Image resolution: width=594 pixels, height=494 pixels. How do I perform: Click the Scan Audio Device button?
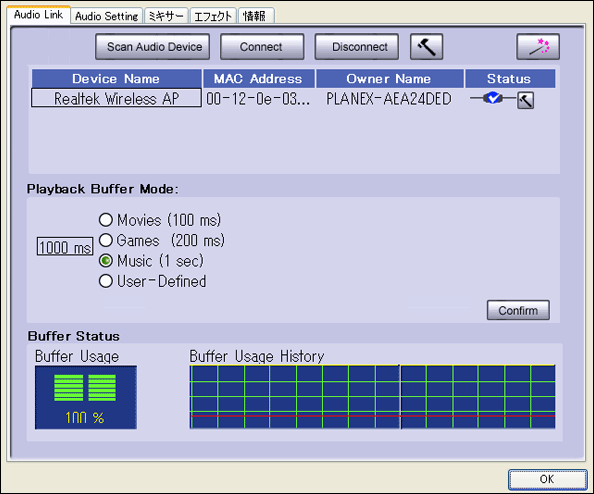click(153, 47)
